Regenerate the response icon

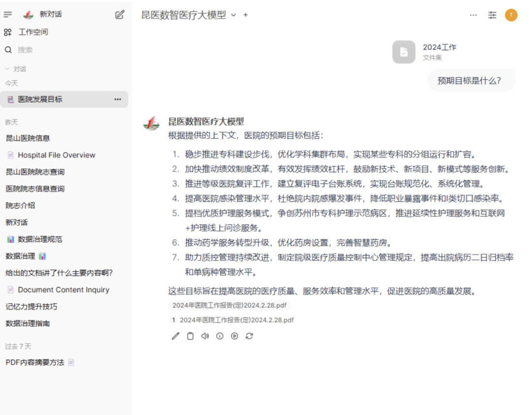click(249, 336)
